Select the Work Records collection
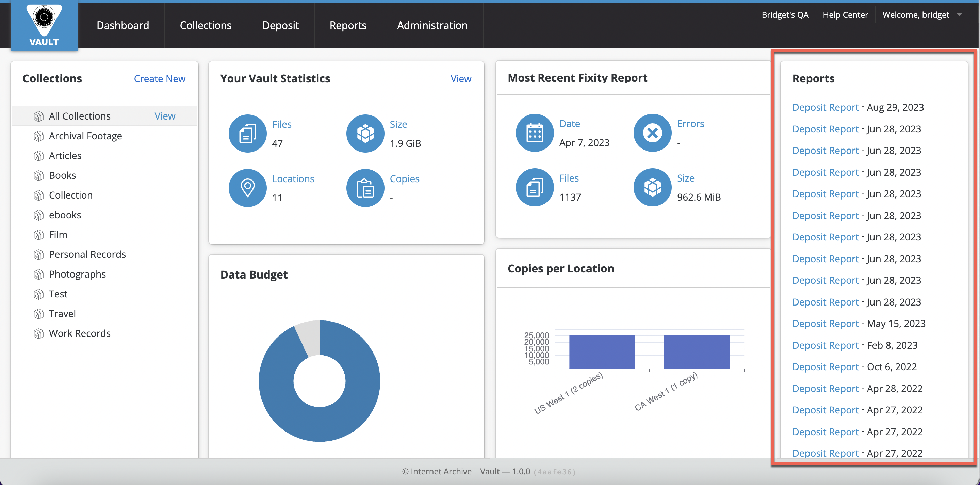The height and width of the screenshot is (485, 980). click(x=80, y=333)
